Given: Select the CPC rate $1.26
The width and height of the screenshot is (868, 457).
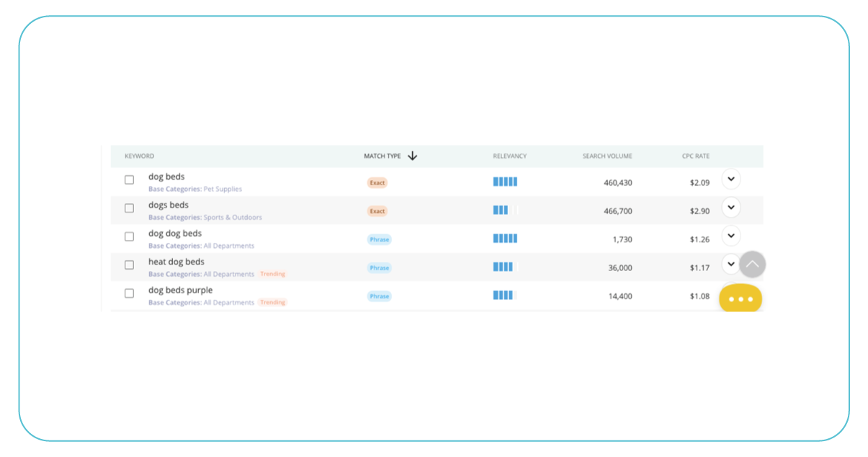Looking at the screenshot, I should coord(699,239).
